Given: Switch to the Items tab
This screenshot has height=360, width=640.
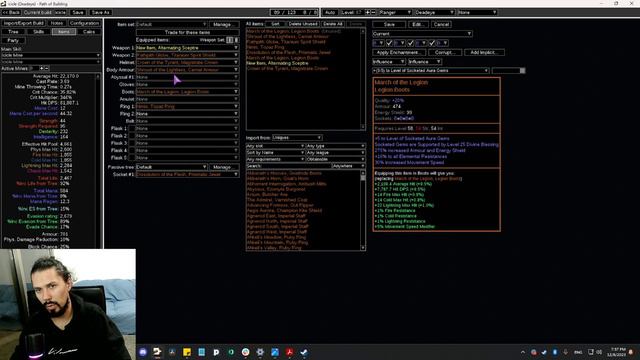Looking at the screenshot, I should pyautogui.click(x=64, y=31).
